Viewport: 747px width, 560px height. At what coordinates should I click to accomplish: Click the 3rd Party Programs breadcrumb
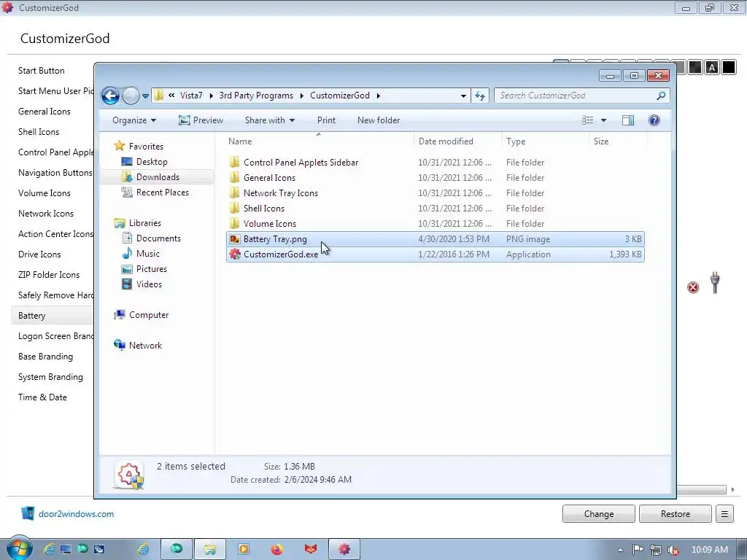256,96
